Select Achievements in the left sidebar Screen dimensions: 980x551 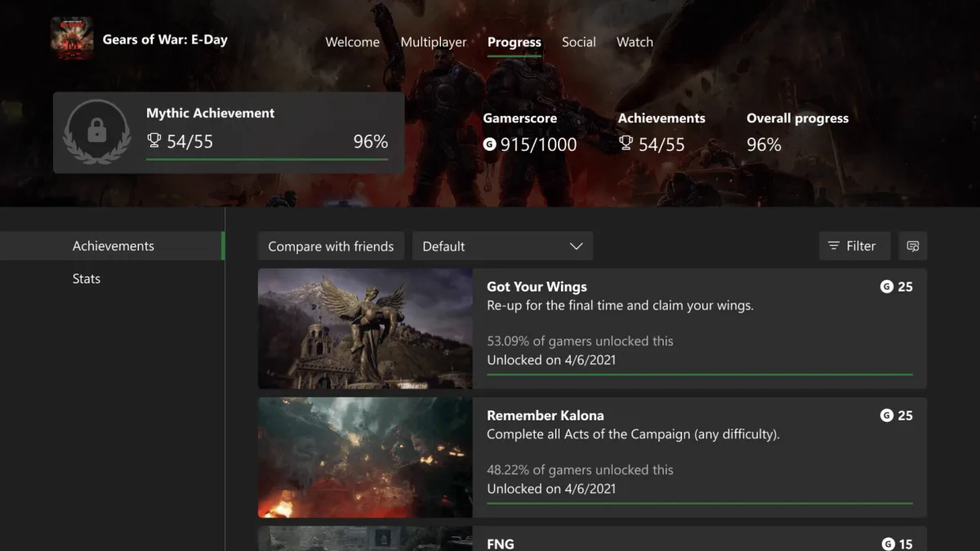[112, 246]
